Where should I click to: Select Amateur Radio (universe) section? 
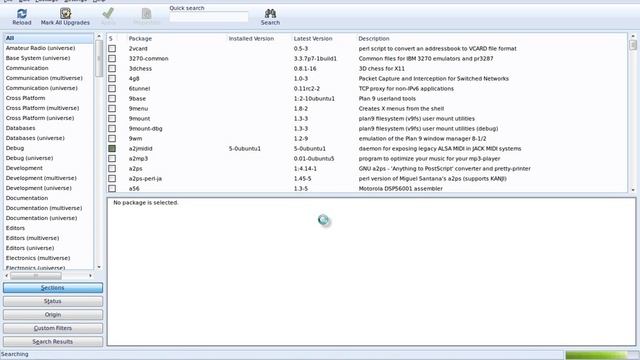[x=40, y=48]
